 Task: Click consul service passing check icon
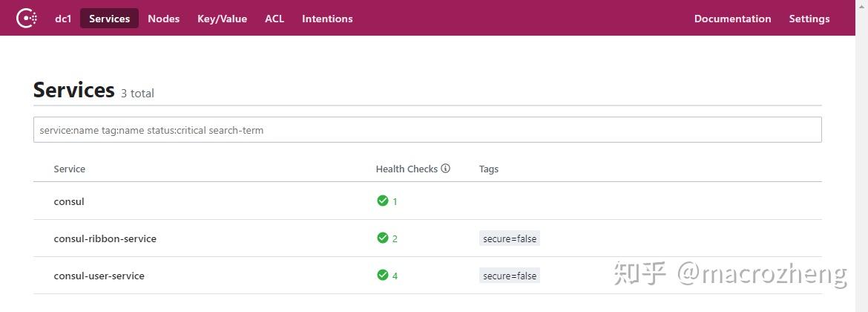[383, 201]
